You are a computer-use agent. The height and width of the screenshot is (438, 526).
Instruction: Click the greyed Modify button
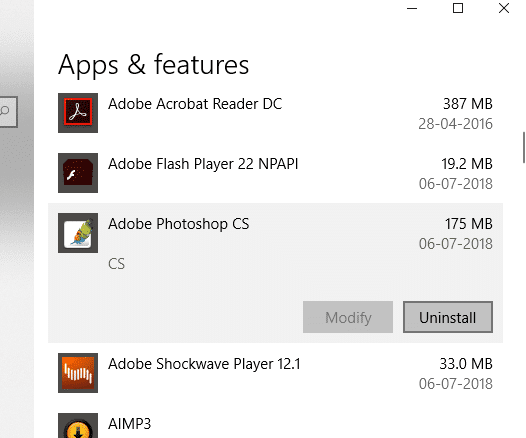348,317
